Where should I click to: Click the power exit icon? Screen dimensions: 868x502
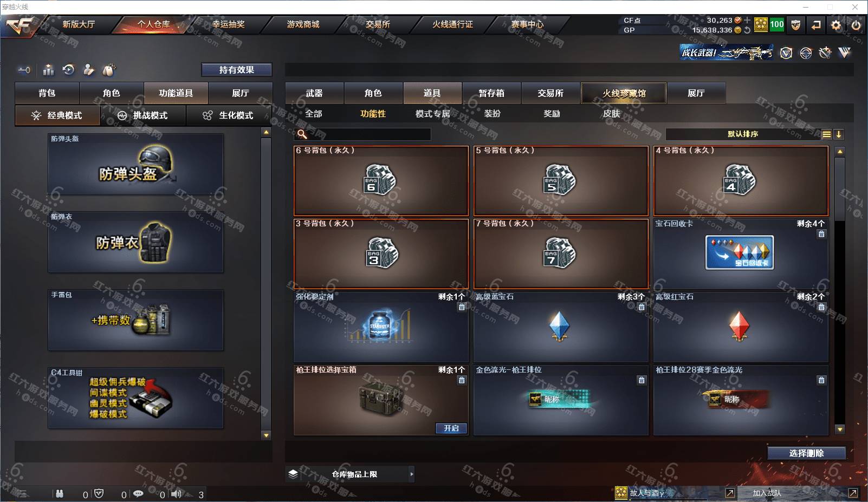856,25
